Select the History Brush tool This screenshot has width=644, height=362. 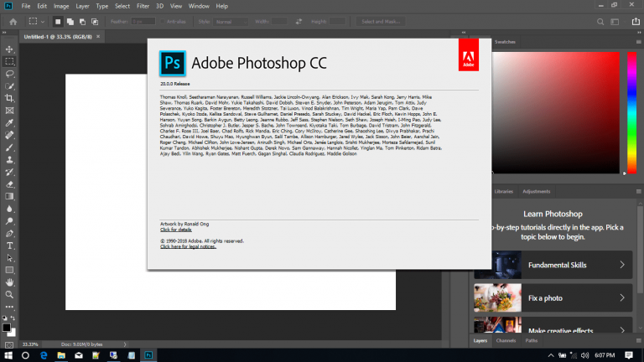click(9, 172)
